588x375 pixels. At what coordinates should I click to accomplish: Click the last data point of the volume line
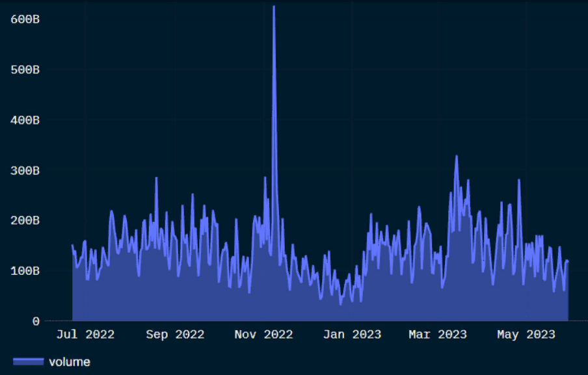click(x=568, y=261)
